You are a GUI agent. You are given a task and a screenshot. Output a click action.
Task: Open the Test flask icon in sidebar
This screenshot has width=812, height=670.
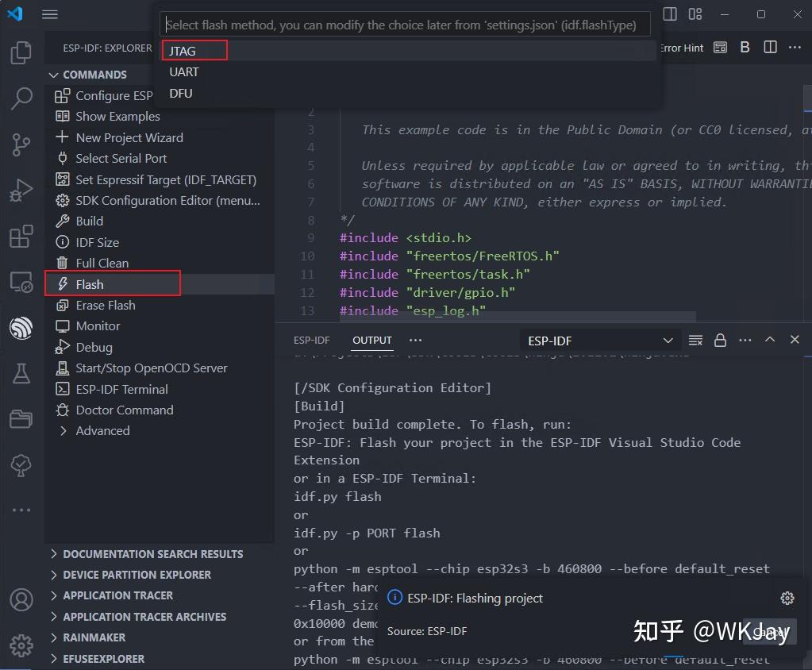[21, 373]
